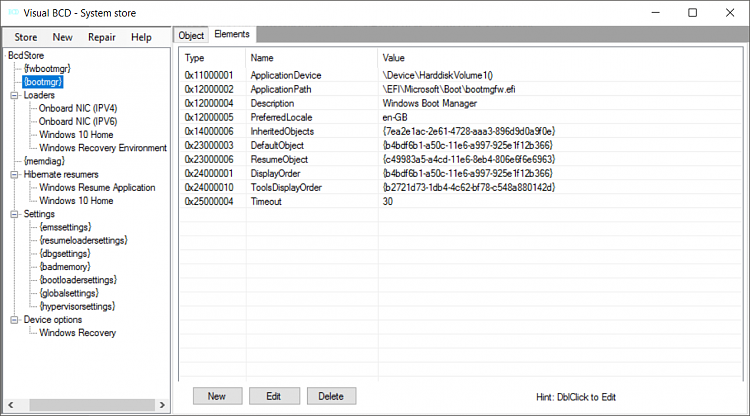Click the tree horizontal scrollbar thumb
The height and width of the screenshot is (416, 750).
[92, 405]
